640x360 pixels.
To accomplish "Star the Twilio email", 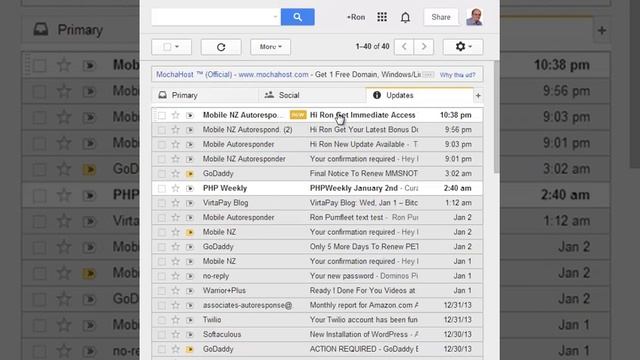I will point(176,320).
